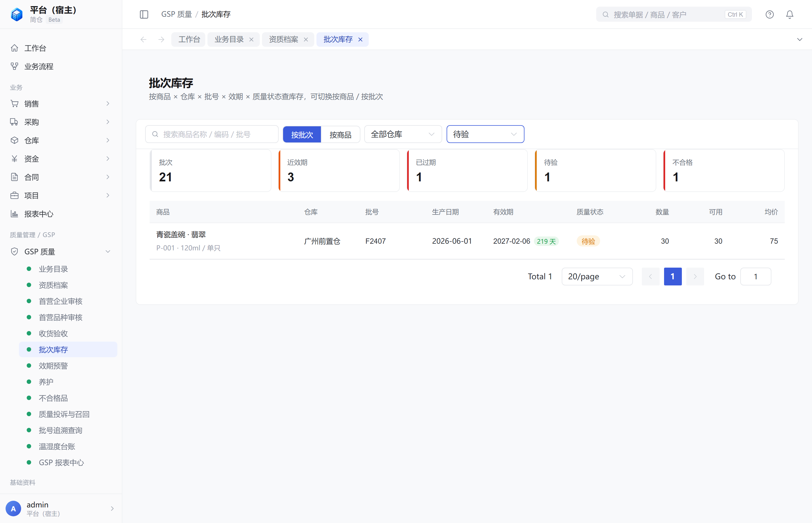Open 收货验收 in the sidebar
This screenshot has width=812, height=523.
tap(68, 334)
